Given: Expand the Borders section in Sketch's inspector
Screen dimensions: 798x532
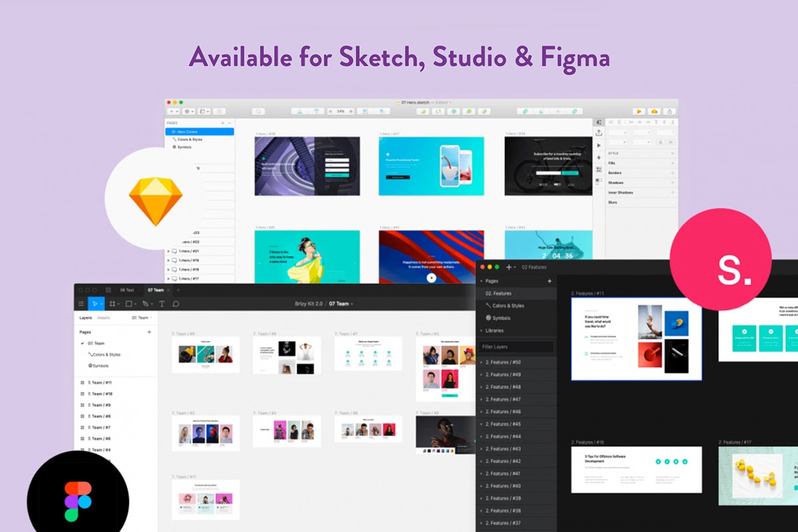Looking at the screenshot, I should tap(672, 173).
